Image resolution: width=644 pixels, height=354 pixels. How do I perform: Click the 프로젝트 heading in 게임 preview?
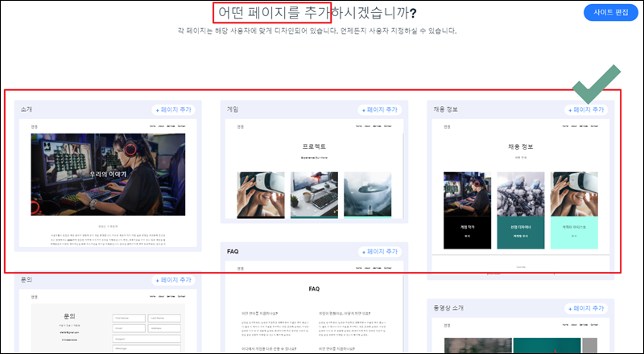[x=314, y=146]
